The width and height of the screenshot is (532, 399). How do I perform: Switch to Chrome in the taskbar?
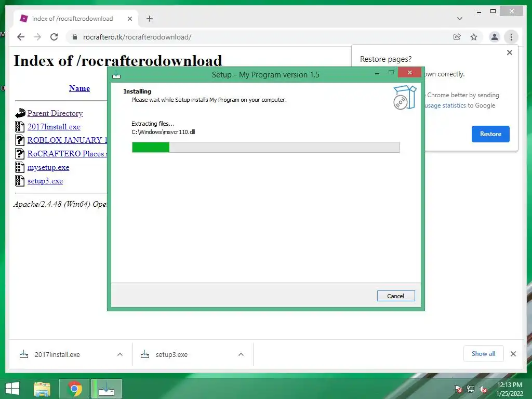(74, 389)
